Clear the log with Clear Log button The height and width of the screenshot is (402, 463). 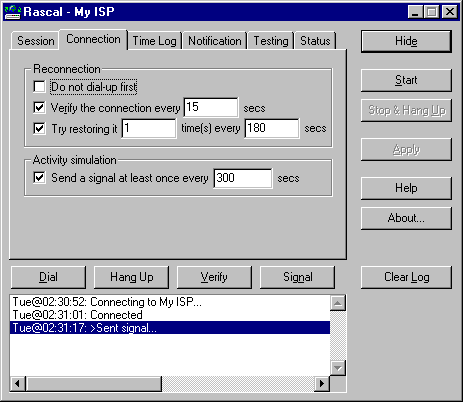[x=406, y=277]
